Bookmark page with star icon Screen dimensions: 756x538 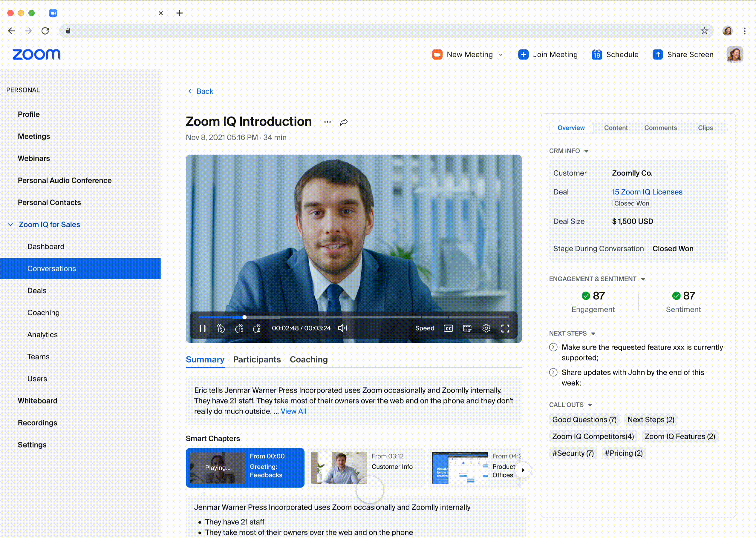[704, 31]
